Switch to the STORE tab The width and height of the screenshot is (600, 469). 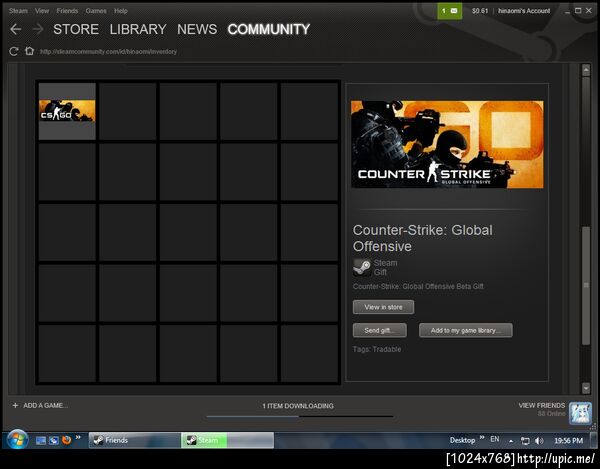pos(76,29)
